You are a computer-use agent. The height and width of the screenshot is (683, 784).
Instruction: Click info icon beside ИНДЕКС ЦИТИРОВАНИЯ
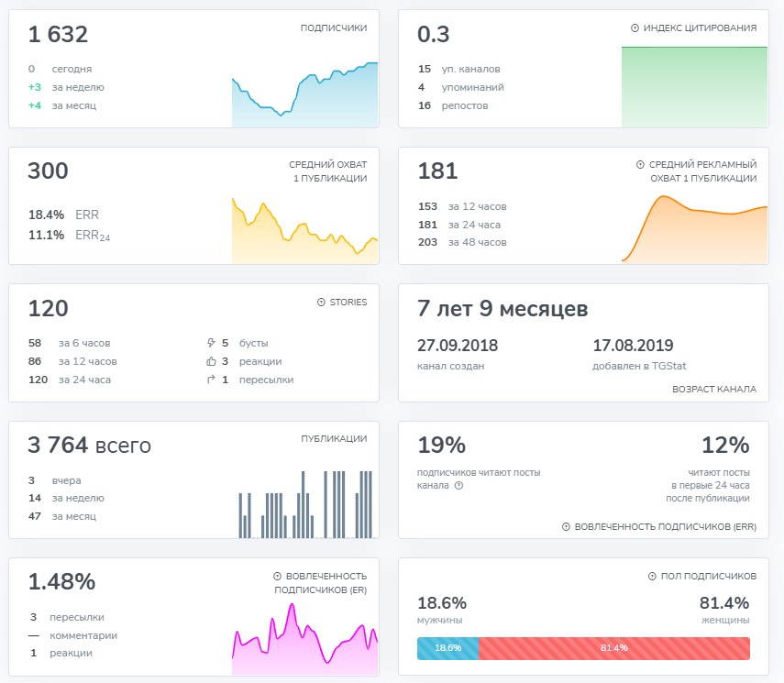pyautogui.click(x=635, y=28)
